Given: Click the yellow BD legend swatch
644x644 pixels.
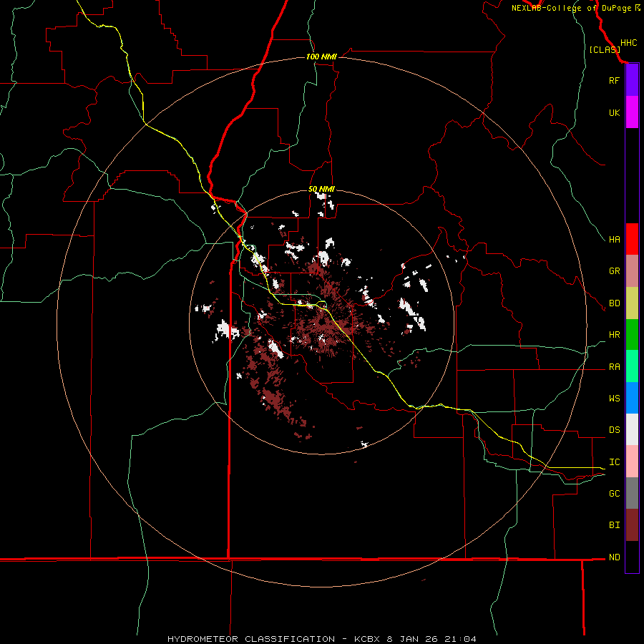Looking at the screenshot, I should [x=632, y=303].
